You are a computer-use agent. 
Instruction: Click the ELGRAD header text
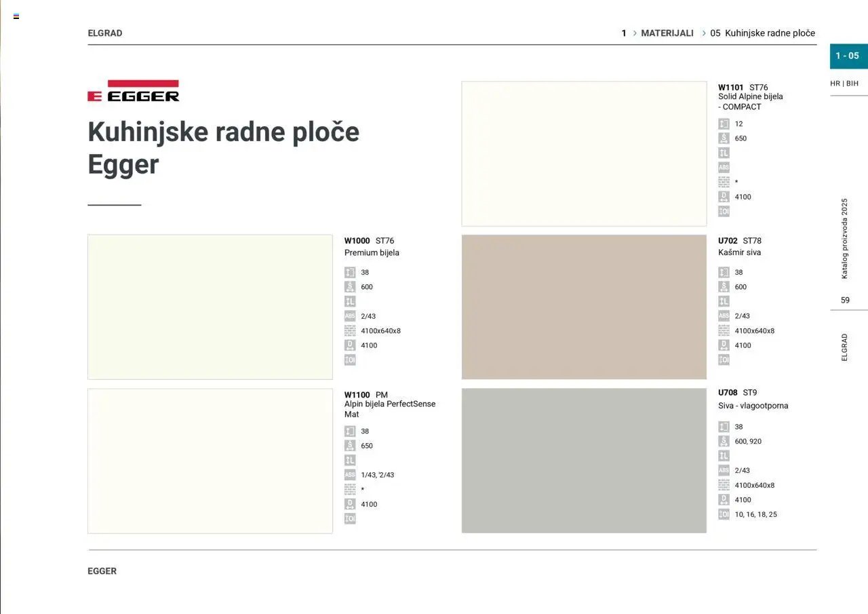[x=105, y=33]
